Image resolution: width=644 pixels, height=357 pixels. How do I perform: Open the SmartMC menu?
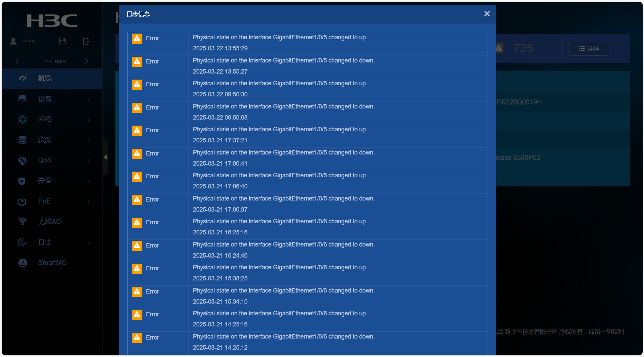point(52,263)
